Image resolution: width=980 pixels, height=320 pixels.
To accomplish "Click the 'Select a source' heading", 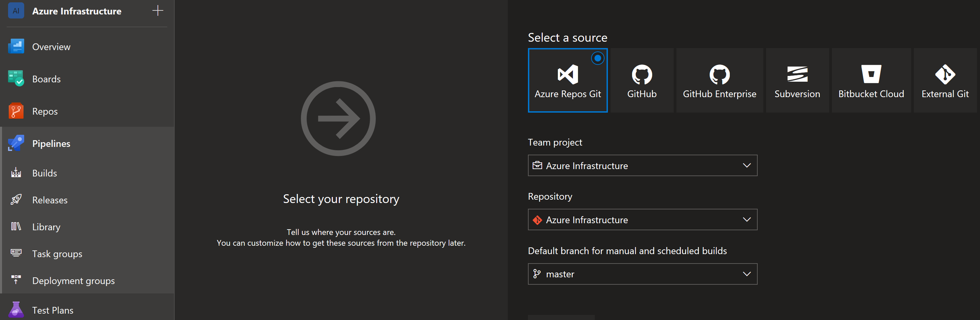I will [x=567, y=37].
